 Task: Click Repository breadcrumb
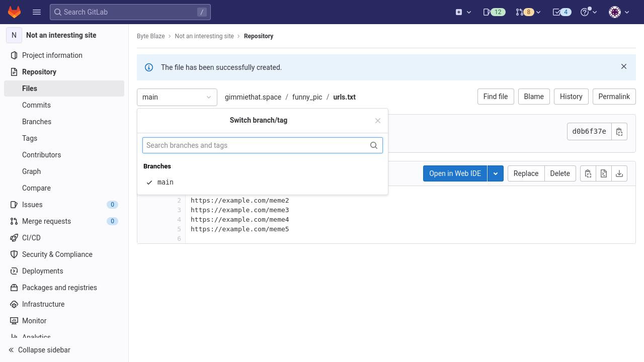[x=259, y=36]
